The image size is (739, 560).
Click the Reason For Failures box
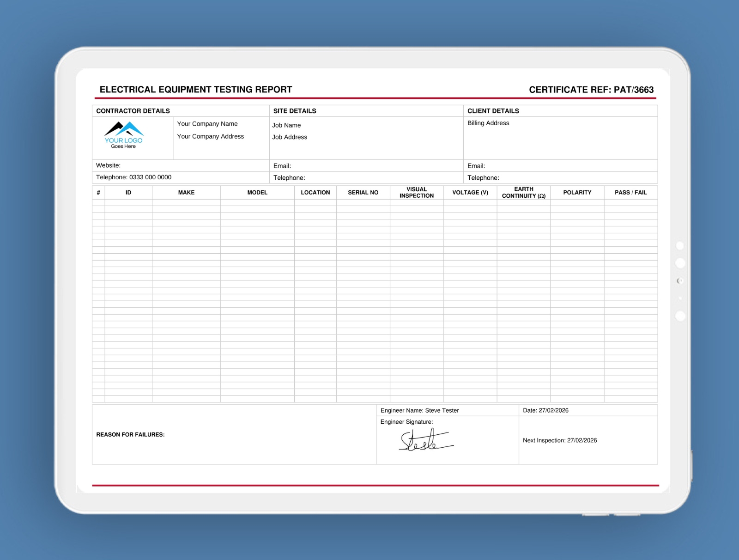coord(234,435)
